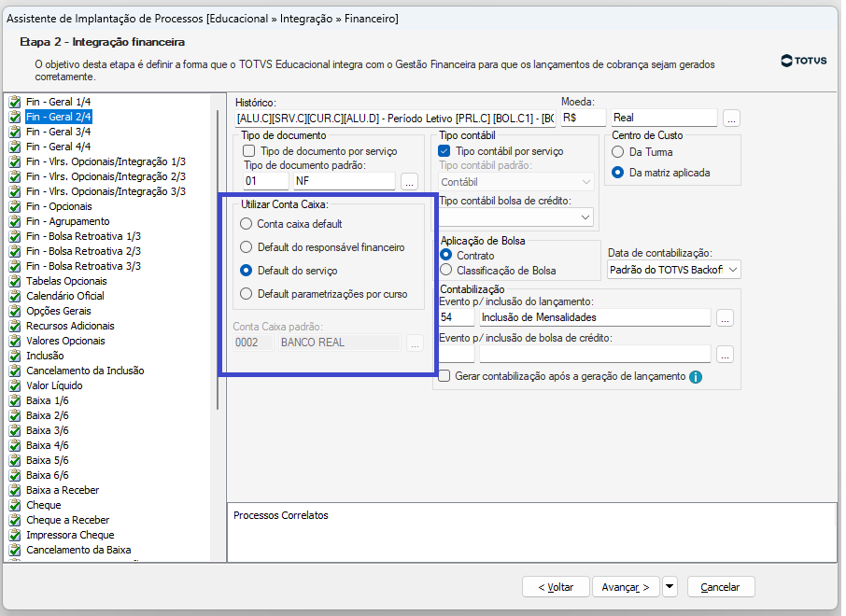Click the Voltar button

coord(556,587)
